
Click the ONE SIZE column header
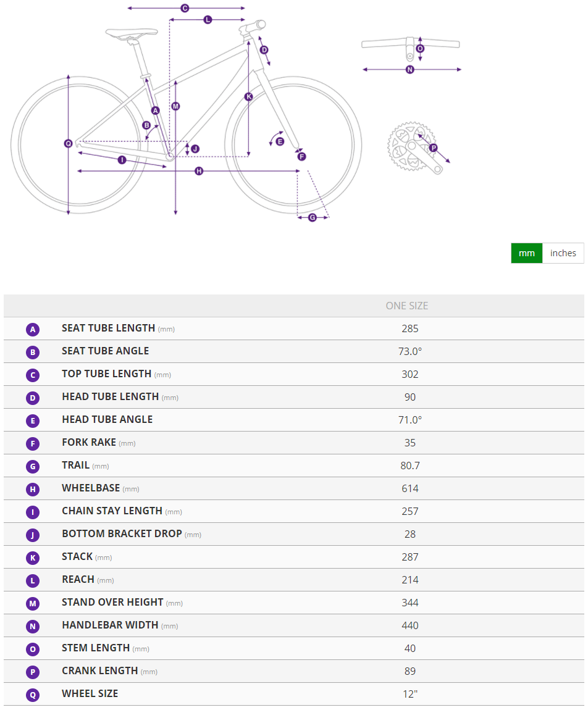click(x=406, y=306)
